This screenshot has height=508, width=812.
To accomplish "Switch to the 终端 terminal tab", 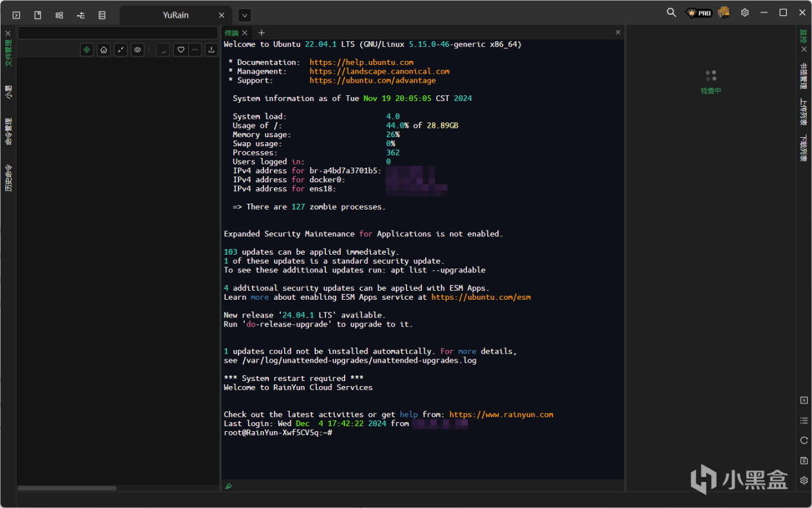I will (x=232, y=33).
